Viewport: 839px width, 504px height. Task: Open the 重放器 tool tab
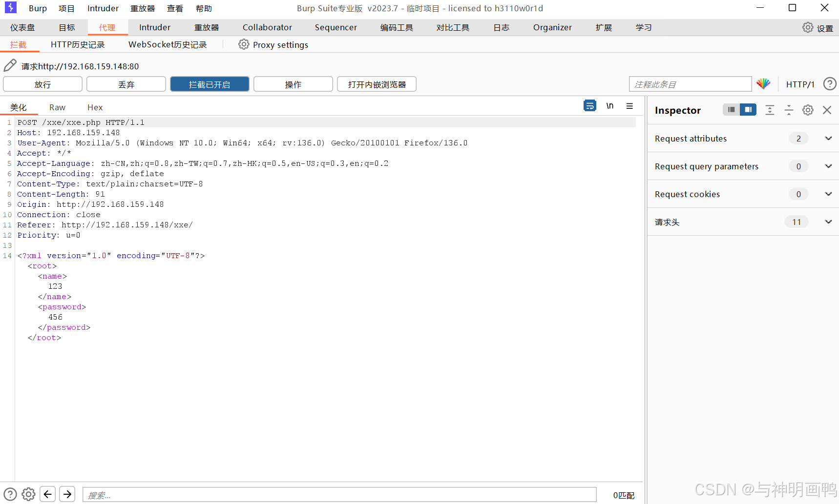click(x=207, y=27)
